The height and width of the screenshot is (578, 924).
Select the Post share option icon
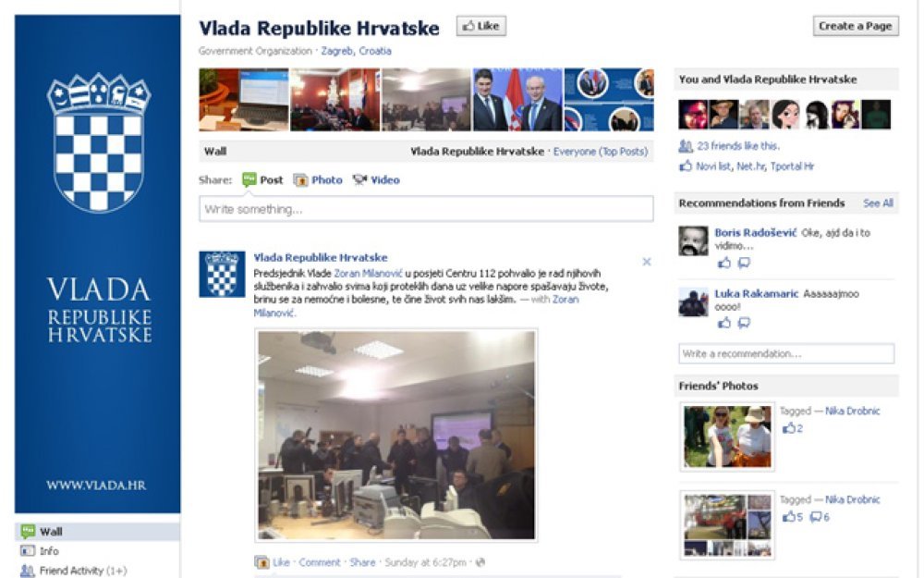point(249,180)
